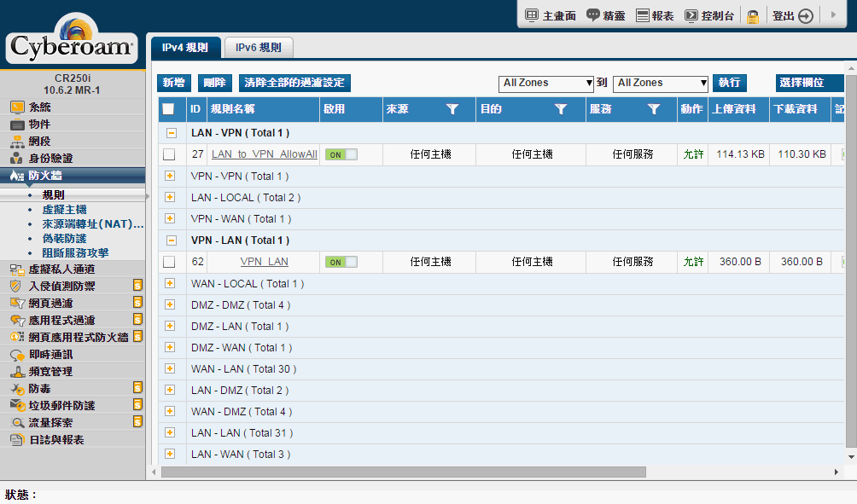Select the 阻斷服務攻擊 submenu item

[x=75, y=252]
